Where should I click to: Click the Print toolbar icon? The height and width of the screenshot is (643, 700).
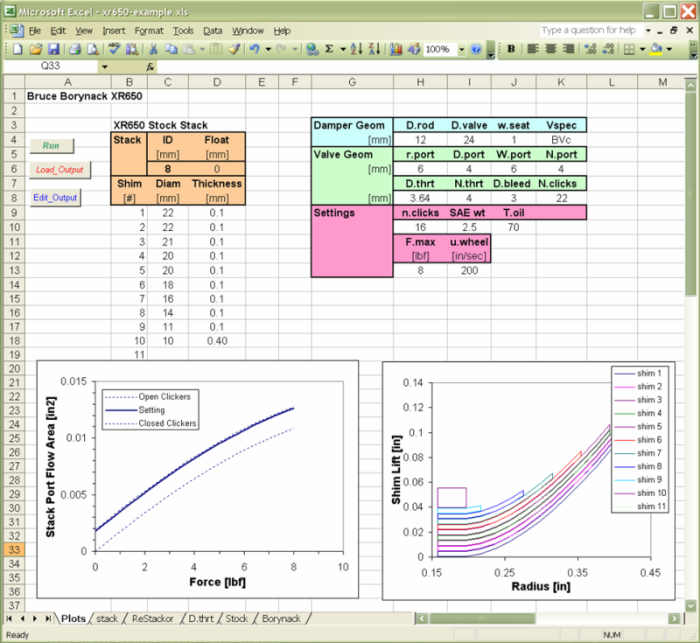click(x=75, y=49)
